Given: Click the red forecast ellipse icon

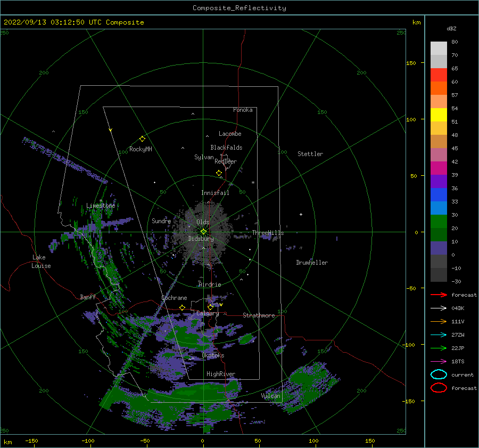Looking at the screenshot, I should click(439, 388).
